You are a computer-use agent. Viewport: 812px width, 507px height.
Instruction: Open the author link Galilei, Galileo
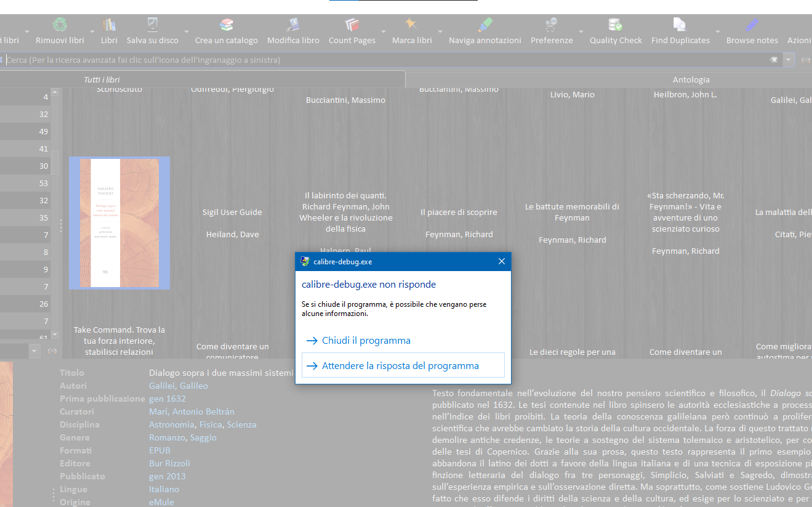tap(179, 386)
